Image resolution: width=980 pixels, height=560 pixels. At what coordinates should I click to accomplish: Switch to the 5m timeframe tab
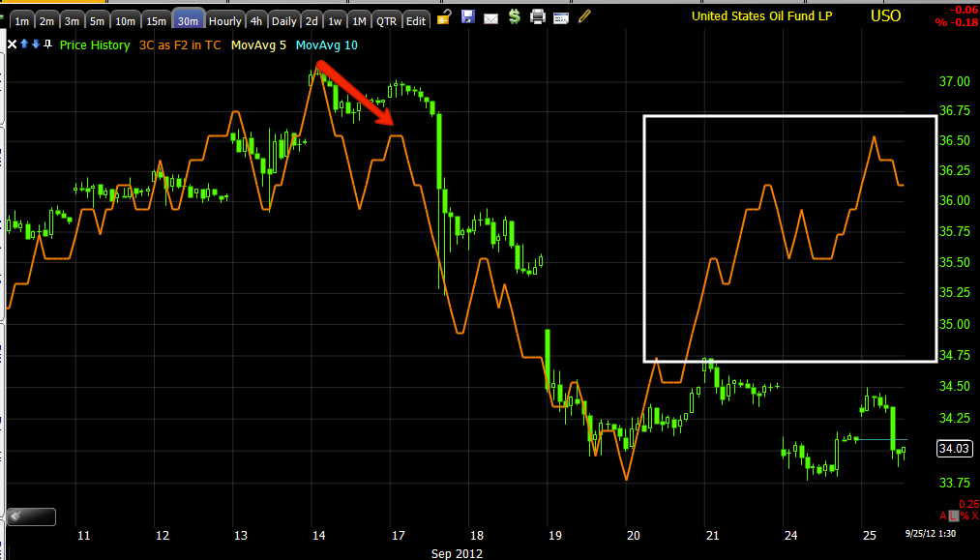97,20
